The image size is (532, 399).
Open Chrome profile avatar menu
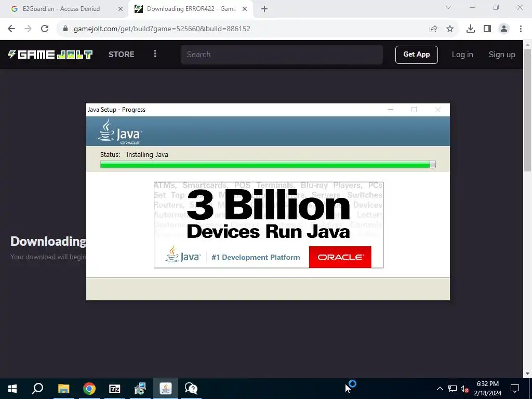[x=504, y=29]
